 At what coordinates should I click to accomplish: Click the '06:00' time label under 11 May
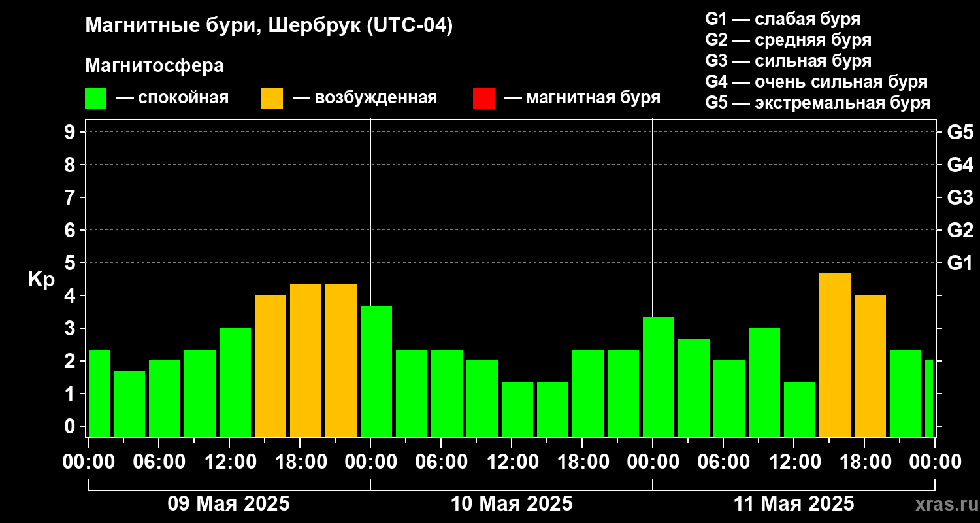coord(723,462)
